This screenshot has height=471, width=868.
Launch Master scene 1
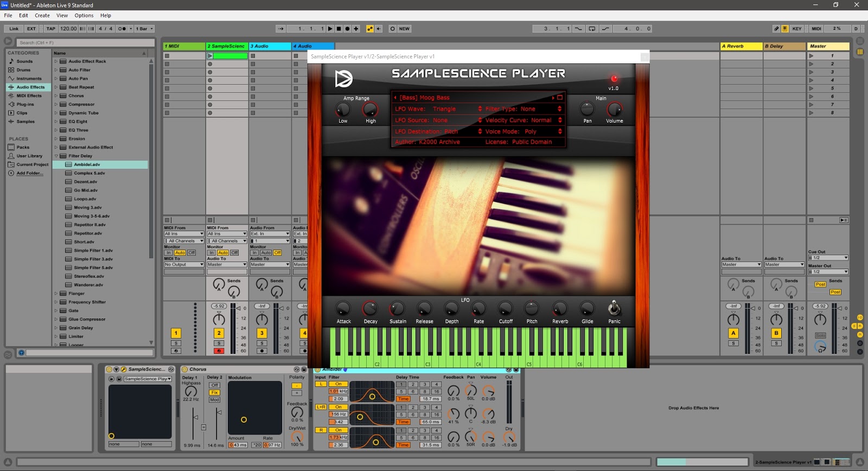pyautogui.click(x=812, y=56)
